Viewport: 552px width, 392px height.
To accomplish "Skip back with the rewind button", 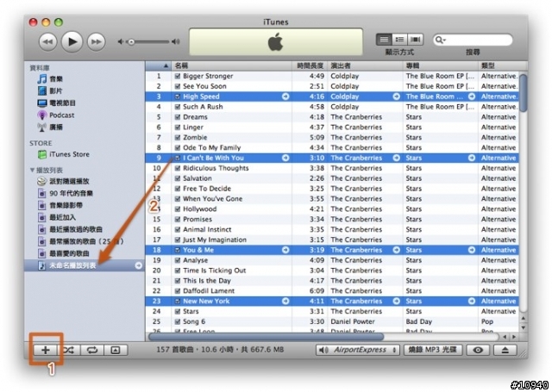I will 47,42.
